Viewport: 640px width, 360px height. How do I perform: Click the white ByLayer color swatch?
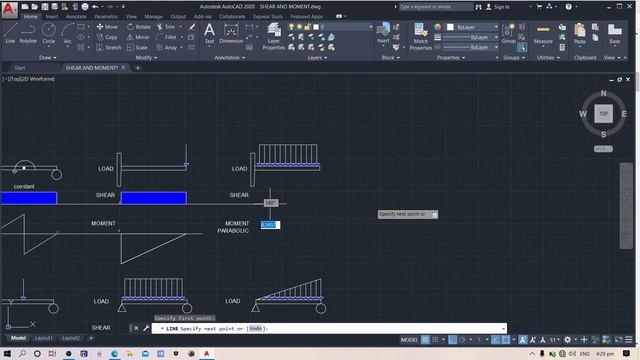point(450,27)
